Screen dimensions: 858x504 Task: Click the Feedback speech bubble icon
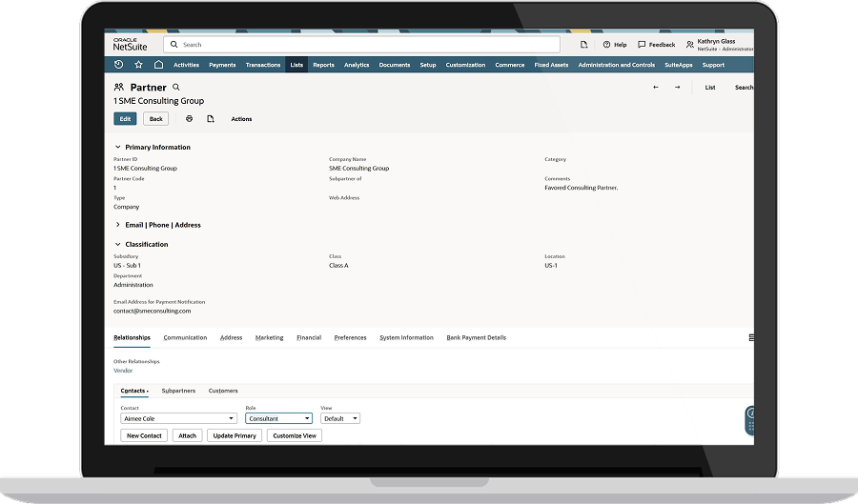(x=642, y=45)
